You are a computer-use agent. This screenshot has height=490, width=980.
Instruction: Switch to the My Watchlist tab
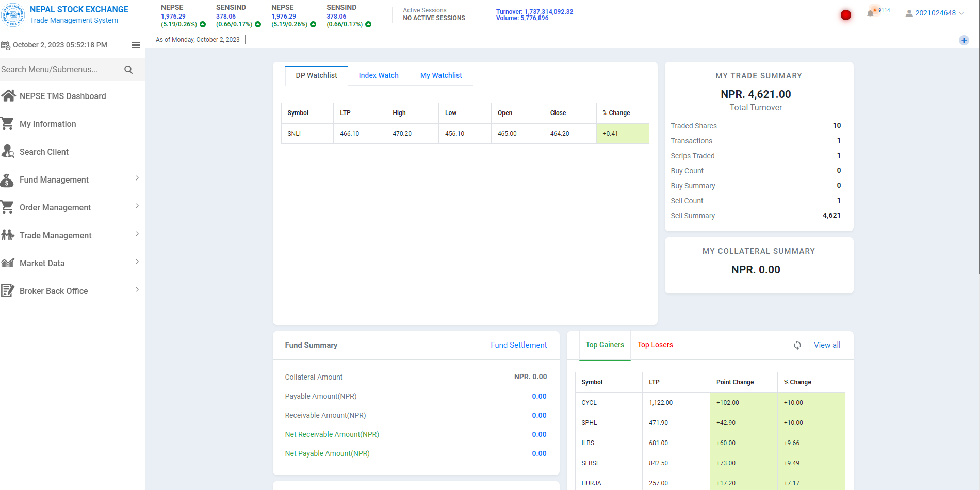tap(441, 75)
